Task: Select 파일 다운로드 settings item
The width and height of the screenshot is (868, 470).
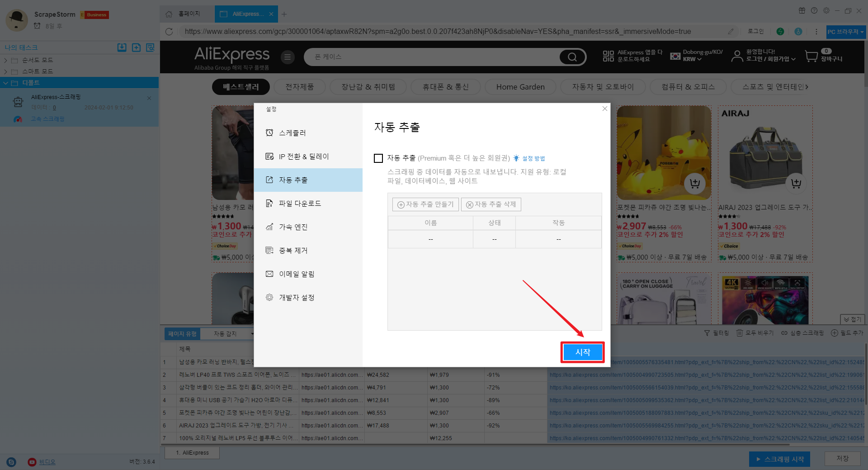Action: pos(308,204)
